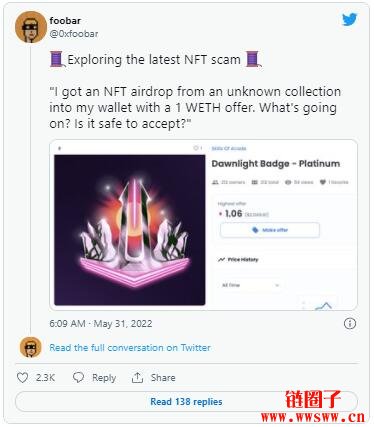This screenshot has width=374, height=427.
Task: Click the Price History section header
Action: [x=239, y=259]
